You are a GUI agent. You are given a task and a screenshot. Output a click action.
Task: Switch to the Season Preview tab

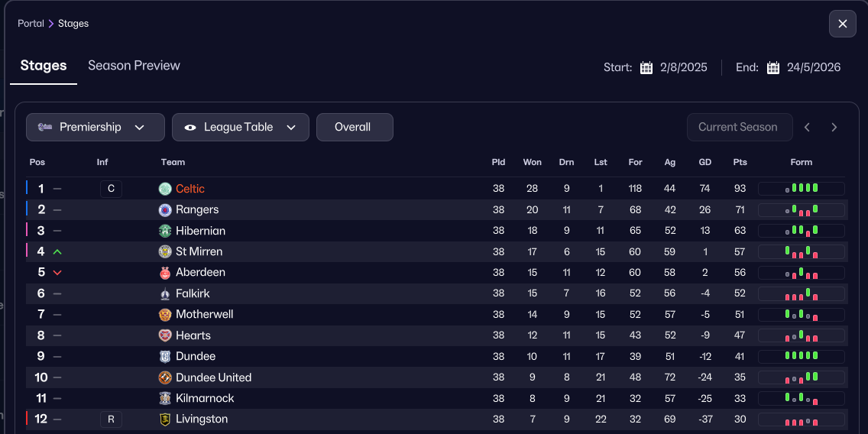[x=134, y=66]
